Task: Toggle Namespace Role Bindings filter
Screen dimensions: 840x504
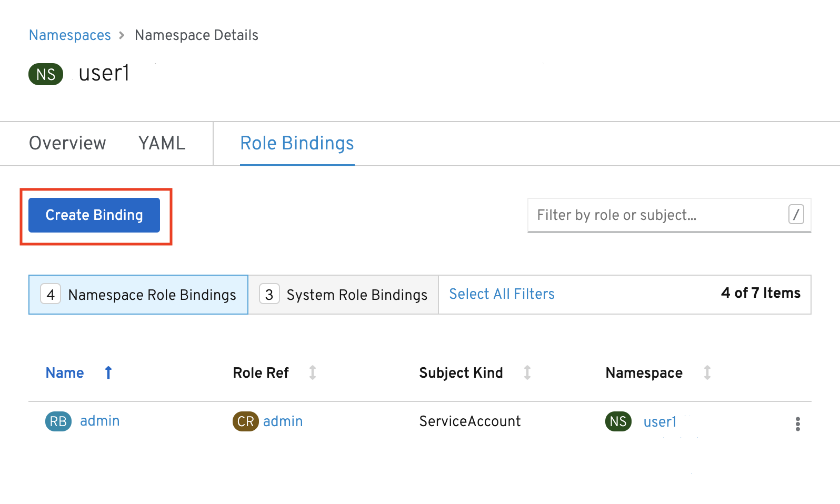Action: click(x=138, y=295)
